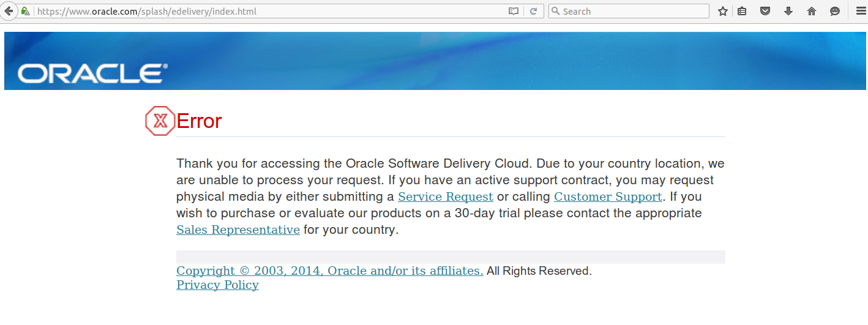Click the red Error stop icon
Screen dimensions: 868x325
[160, 121]
